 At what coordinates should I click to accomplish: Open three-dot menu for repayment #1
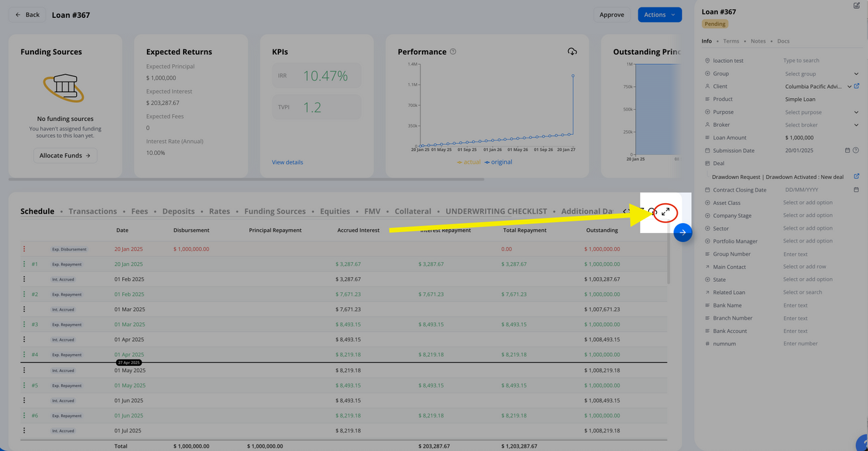(x=24, y=264)
